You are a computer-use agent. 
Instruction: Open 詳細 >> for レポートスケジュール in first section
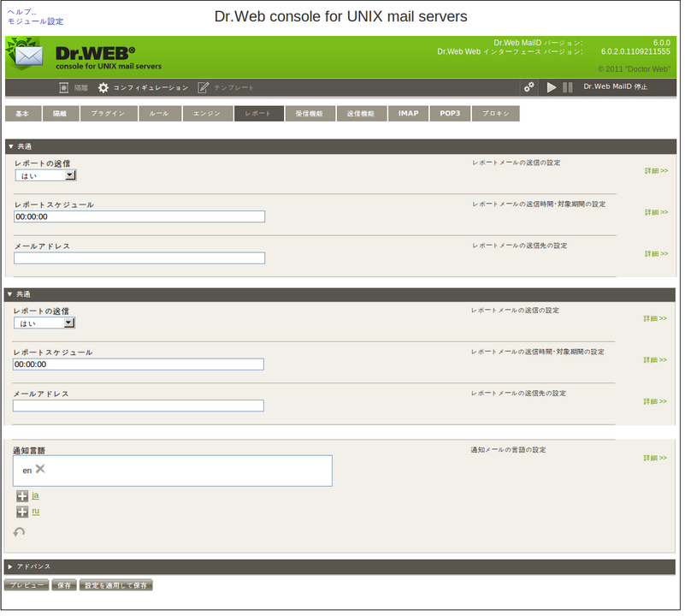658,213
